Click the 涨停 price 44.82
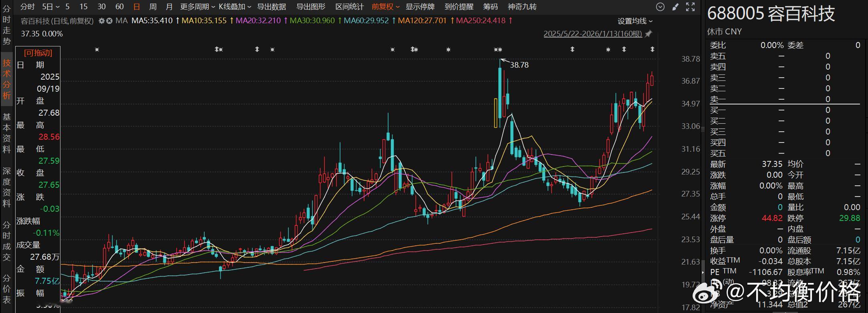The width and height of the screenshot is (868, 313). (x=772, y=218)
